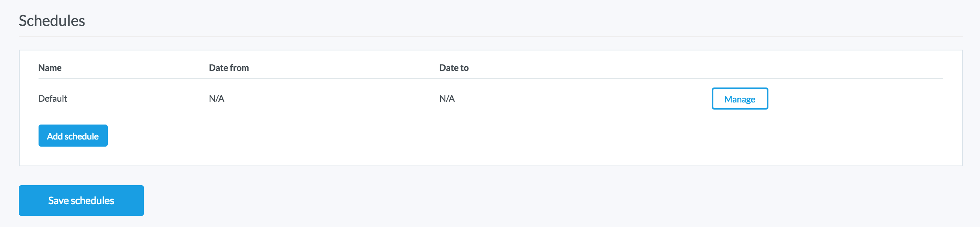980x227 pixels.
Task: Click the N/A value under Date from
Action: point(217,99)
